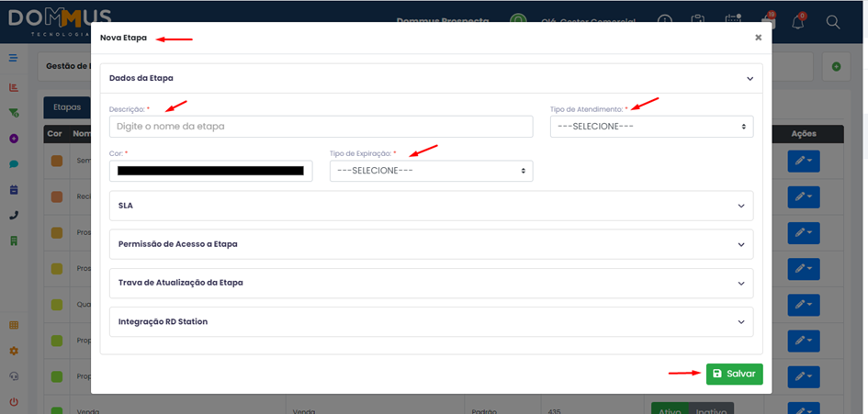Click the Salvar button

tap(735, 374)
